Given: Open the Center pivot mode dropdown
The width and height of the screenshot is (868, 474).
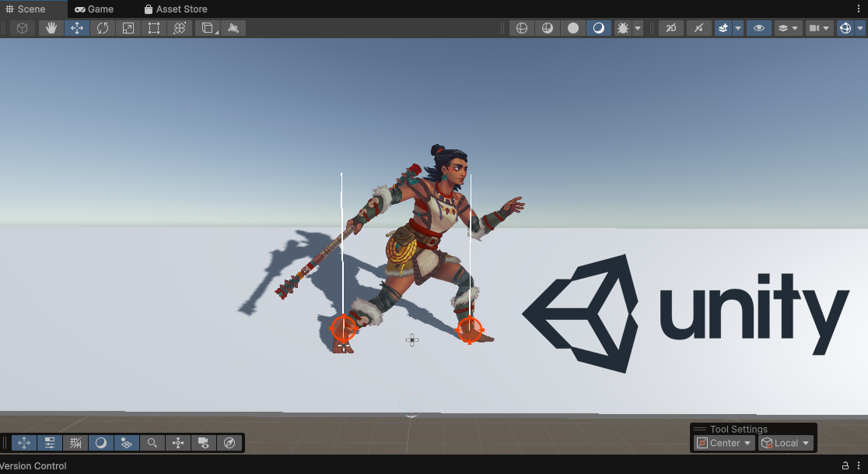Looking at the screenshot, I should 724,443.
